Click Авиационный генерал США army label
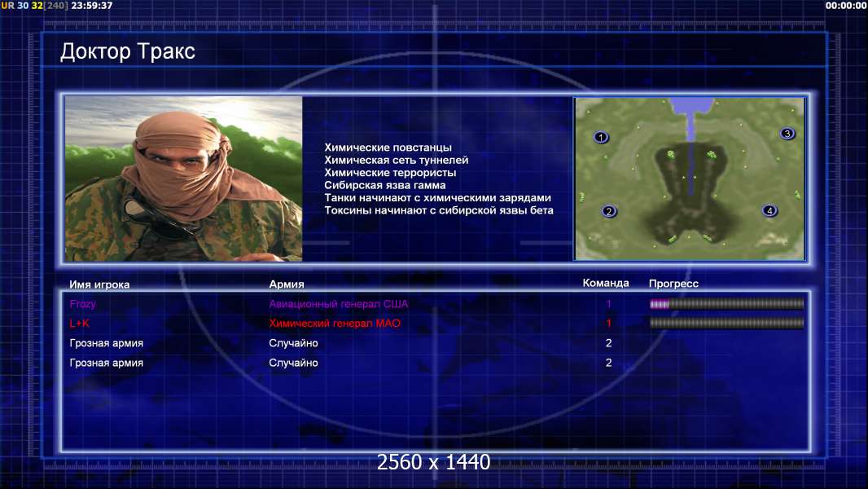868x489 pixels. coord(339,304)
